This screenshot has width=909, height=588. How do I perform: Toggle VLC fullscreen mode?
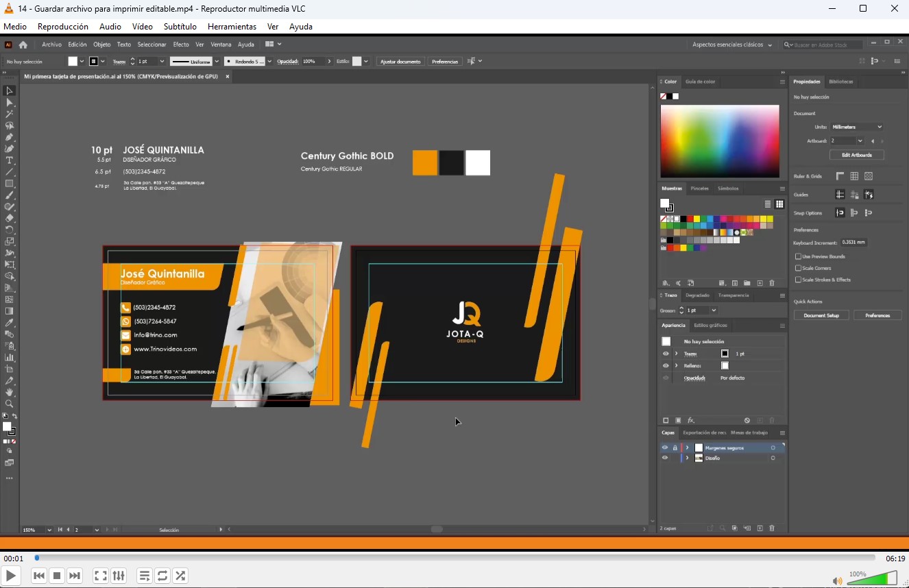pos(101,576)
